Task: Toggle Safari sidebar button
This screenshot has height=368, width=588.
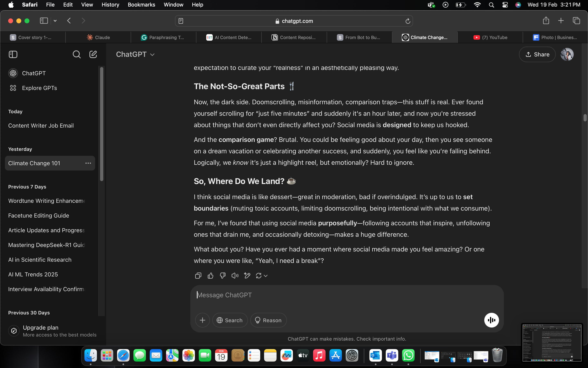Action: (44, 21)
